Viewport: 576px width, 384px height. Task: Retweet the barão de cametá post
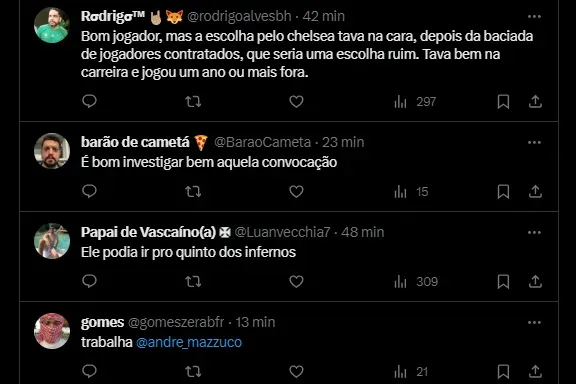point(193,191)
